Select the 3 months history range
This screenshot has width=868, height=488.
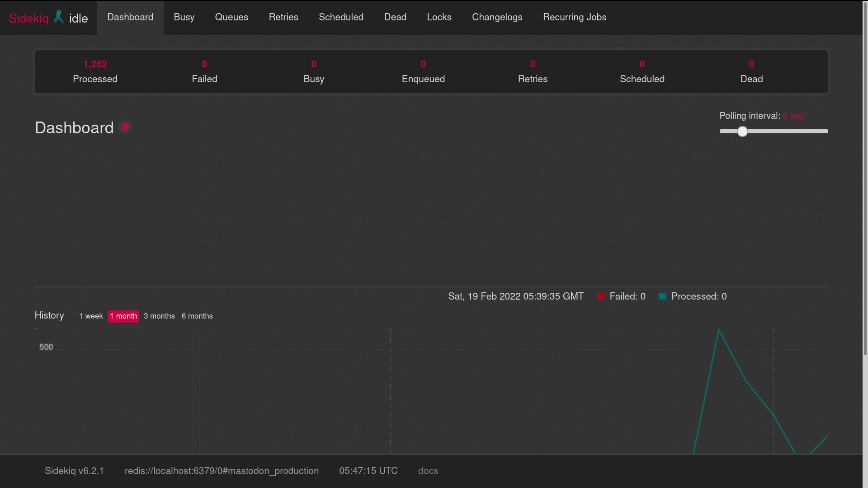point(159,316)
